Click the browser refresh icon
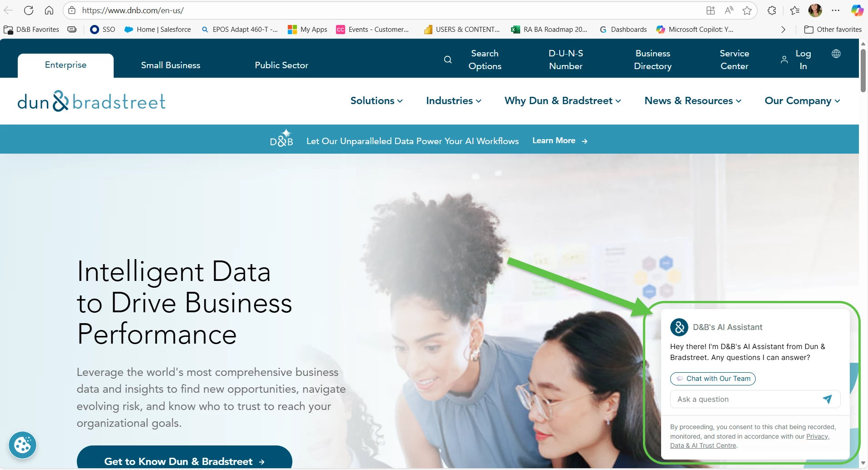This screenshot has width=868, height=470. tap(29, 10)
